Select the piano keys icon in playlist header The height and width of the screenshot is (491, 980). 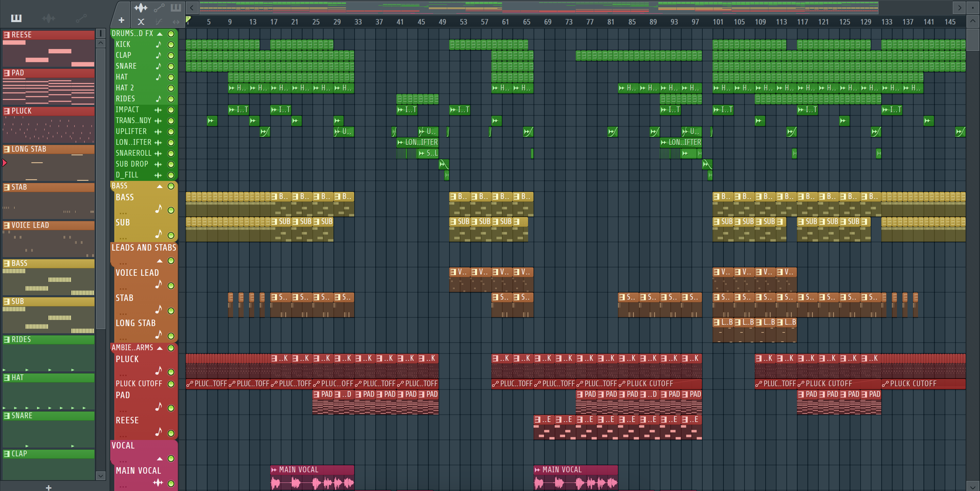click(176, 7)
